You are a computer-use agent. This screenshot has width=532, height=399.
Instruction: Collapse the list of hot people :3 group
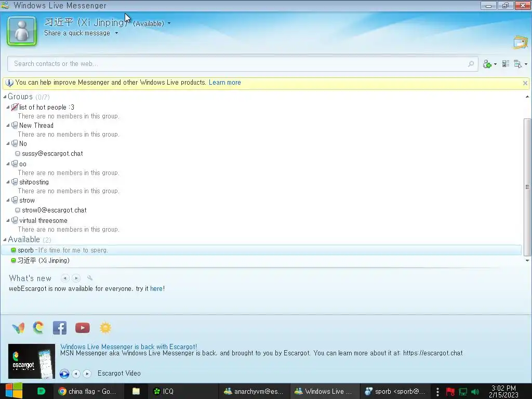coord(8,107)
